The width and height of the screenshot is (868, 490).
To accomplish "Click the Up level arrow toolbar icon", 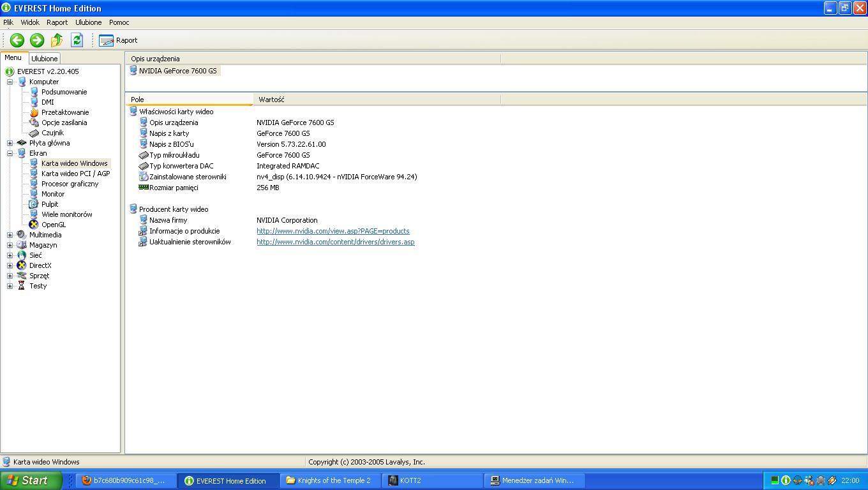I will point(57,40).
